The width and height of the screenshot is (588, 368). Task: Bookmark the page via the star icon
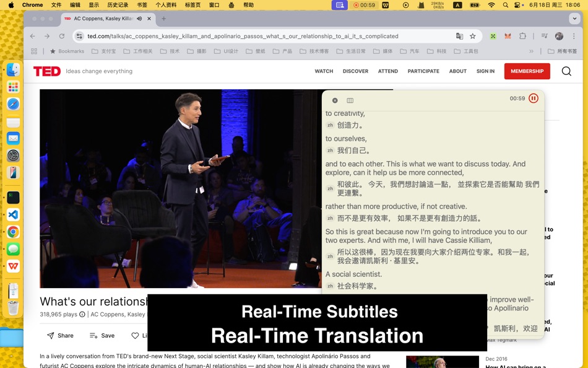[471, 37]
